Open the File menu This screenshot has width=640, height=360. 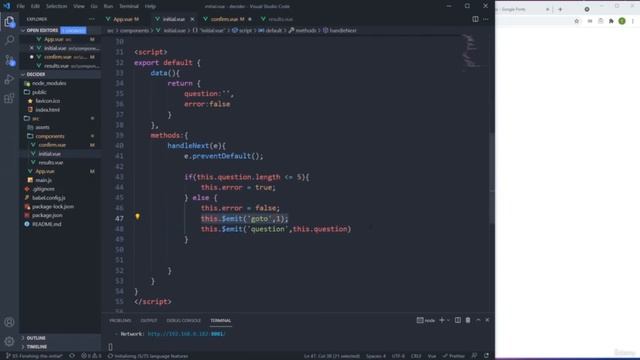pyautogui.click(x=20, y=6)
